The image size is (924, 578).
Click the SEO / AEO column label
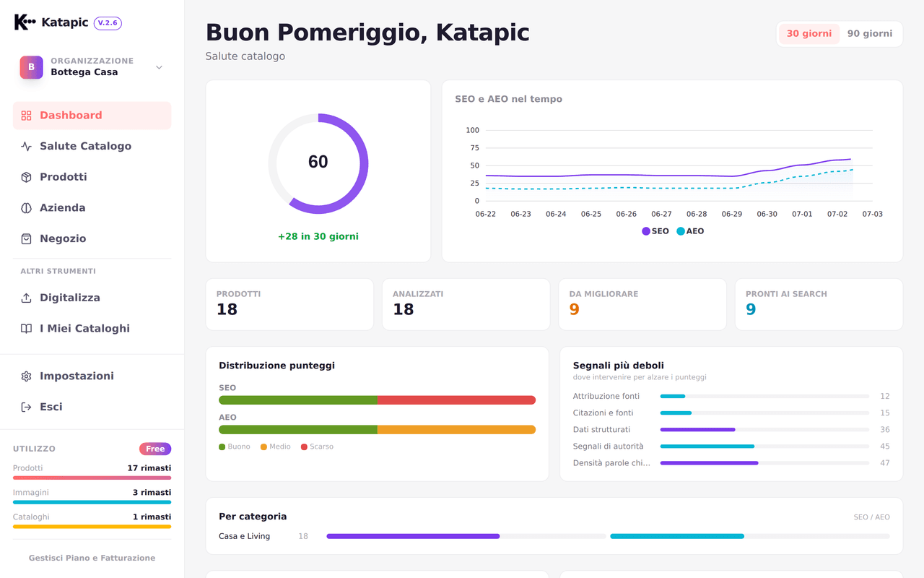tap(871, 517)
